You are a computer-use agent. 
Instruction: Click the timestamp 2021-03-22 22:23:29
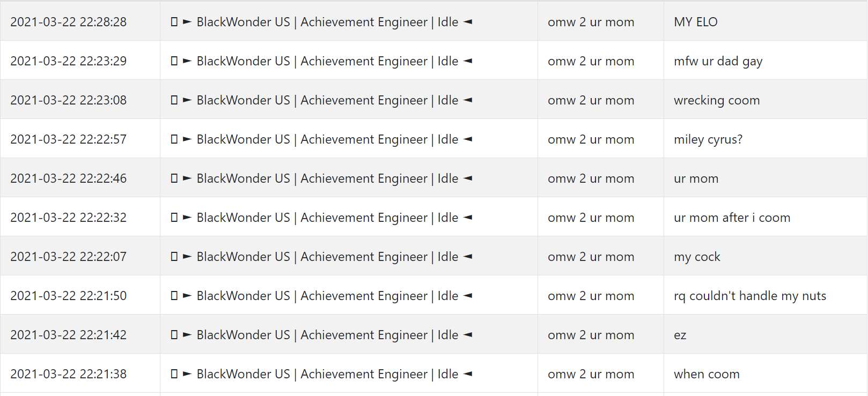pyautogui.click(x=69, y=61)
